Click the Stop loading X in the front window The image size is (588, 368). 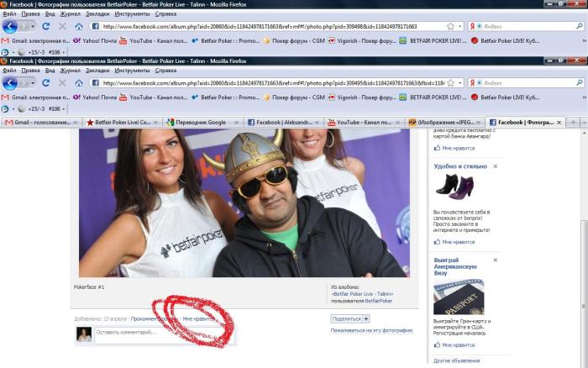[62, 83]
